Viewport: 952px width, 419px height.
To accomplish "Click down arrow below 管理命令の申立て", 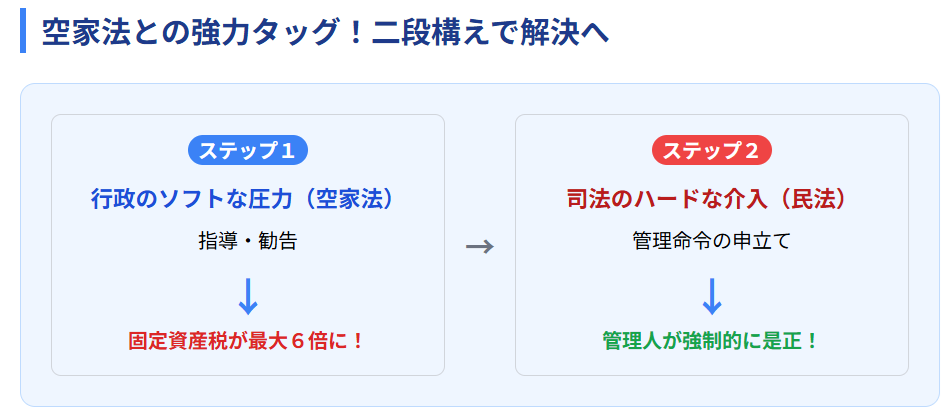I will pyautogui.click(x=712, y=297).
